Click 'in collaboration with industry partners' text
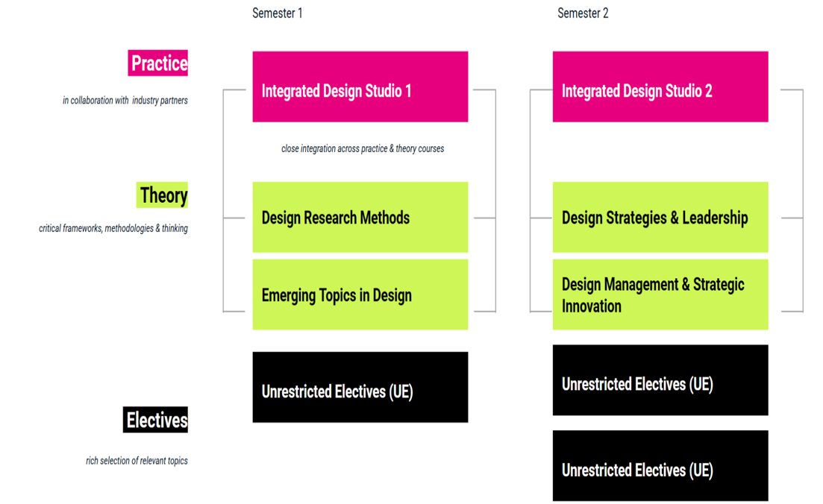 pos(125,100)
